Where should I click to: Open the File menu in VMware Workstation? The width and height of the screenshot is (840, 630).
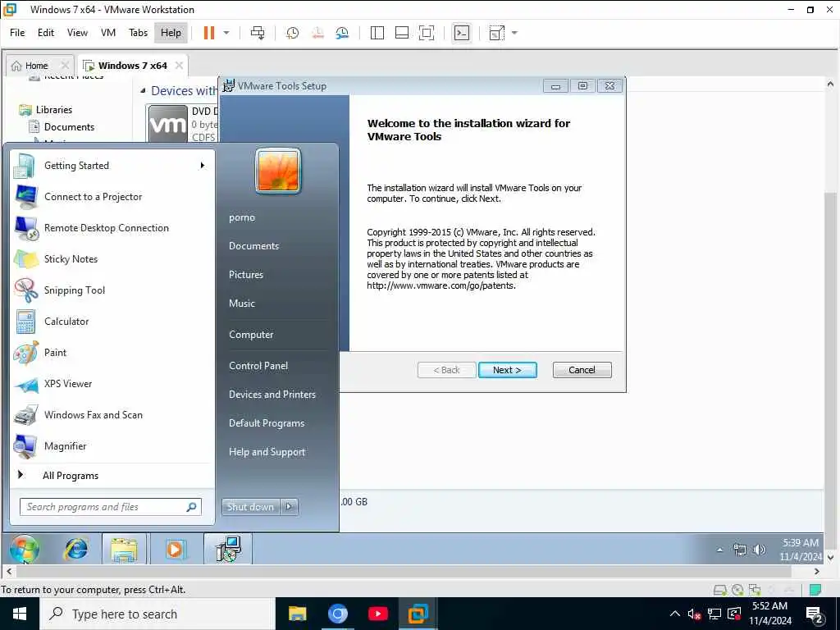pyautogui.click(x=17, y=33)
